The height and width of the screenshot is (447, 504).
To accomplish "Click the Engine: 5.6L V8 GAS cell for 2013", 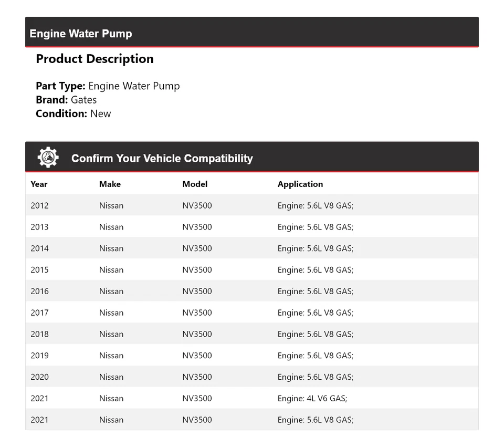I will click(315, 226).
